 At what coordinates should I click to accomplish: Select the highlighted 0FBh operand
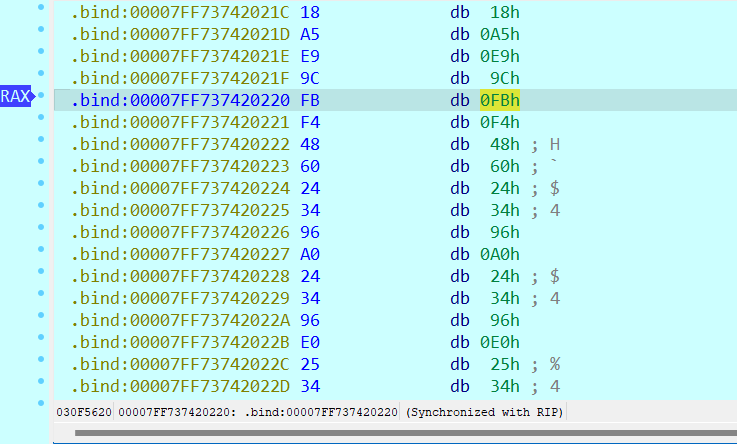tap(500, 100)
